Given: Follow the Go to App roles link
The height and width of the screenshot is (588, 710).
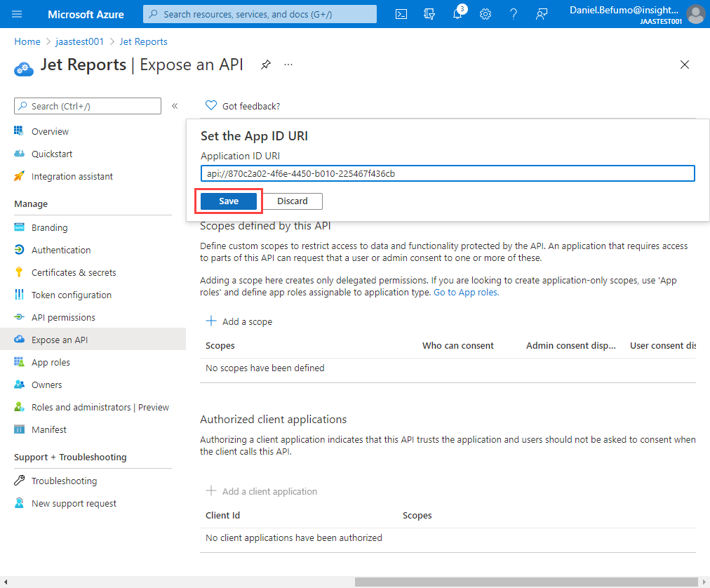Looking at the screenshot, I should pyautogui.click(x=467, y=292).
